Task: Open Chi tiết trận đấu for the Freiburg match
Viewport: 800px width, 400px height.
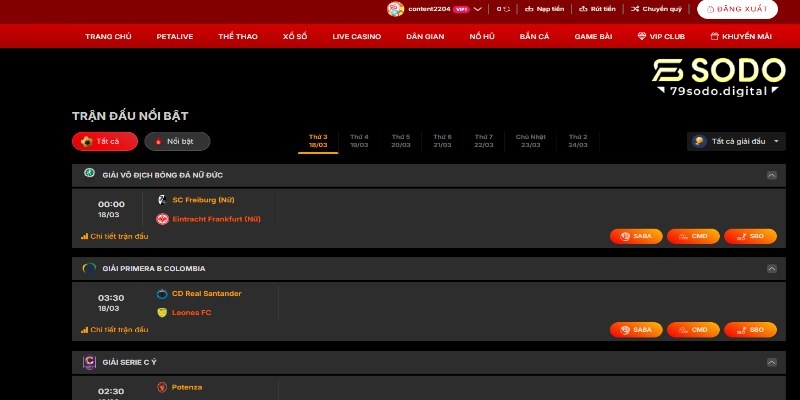Action: click(x=115, y=236)
